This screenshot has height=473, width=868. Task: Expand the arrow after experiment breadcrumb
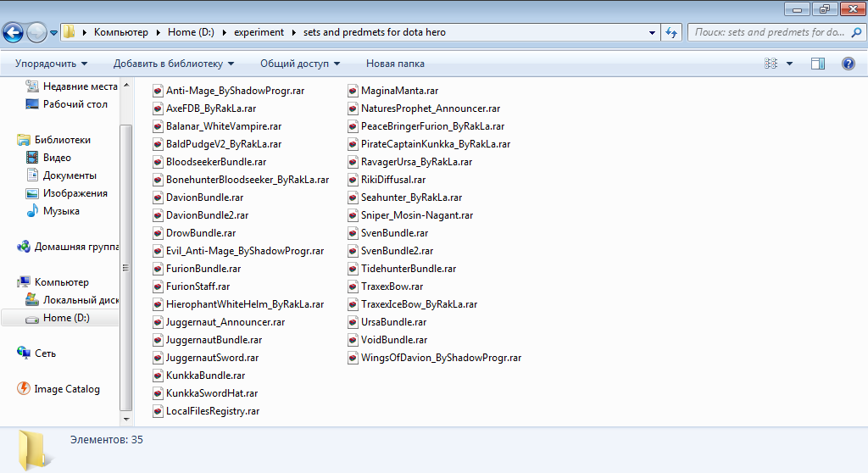pyautogui.click(x=293, y=32)
